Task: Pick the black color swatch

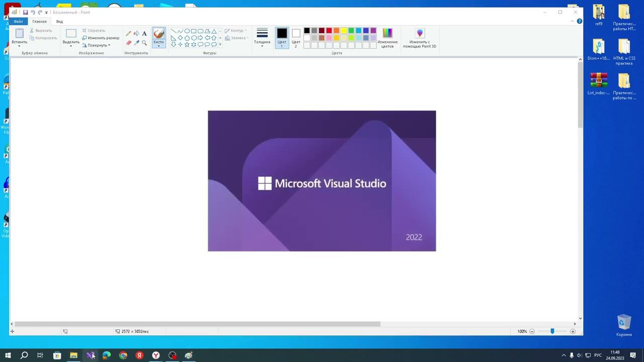Action: pos(307,31)
